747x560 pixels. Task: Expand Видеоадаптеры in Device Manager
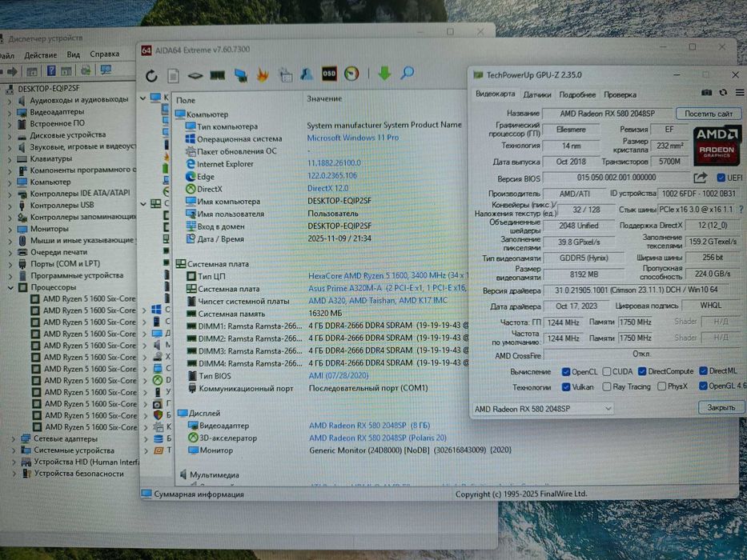[10, 112]
